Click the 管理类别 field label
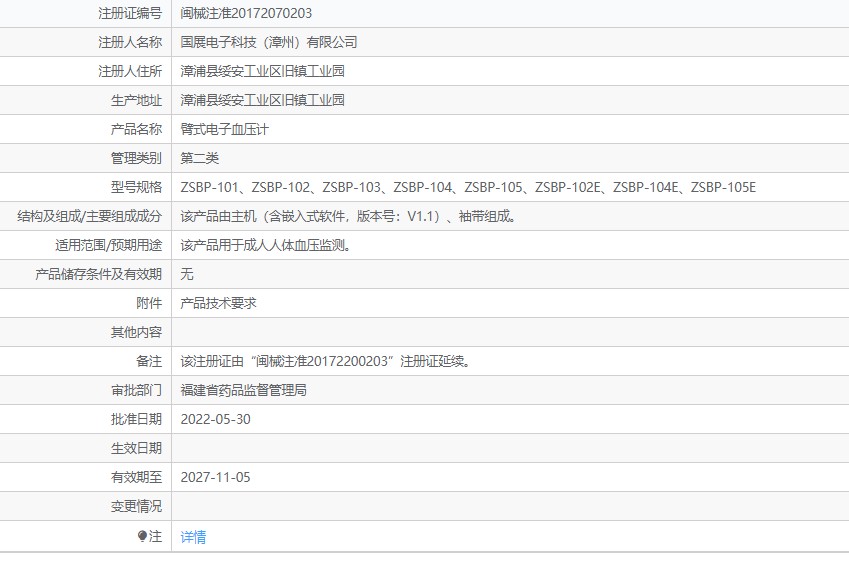The width and height of the screenshot is (849, 563). coord(136,158)
